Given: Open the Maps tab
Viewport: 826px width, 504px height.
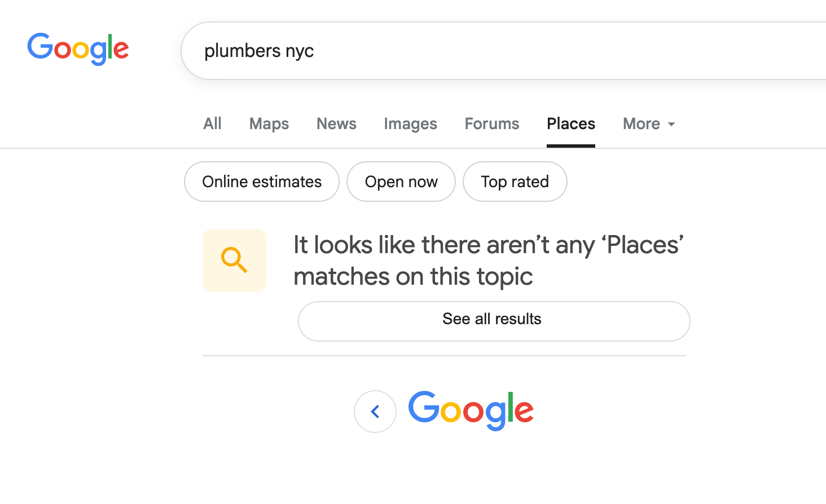Looking at the screenshot, I should 269,124.
